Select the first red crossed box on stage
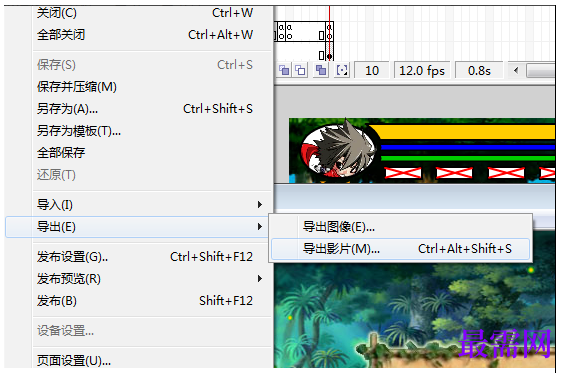 point(403,173)
